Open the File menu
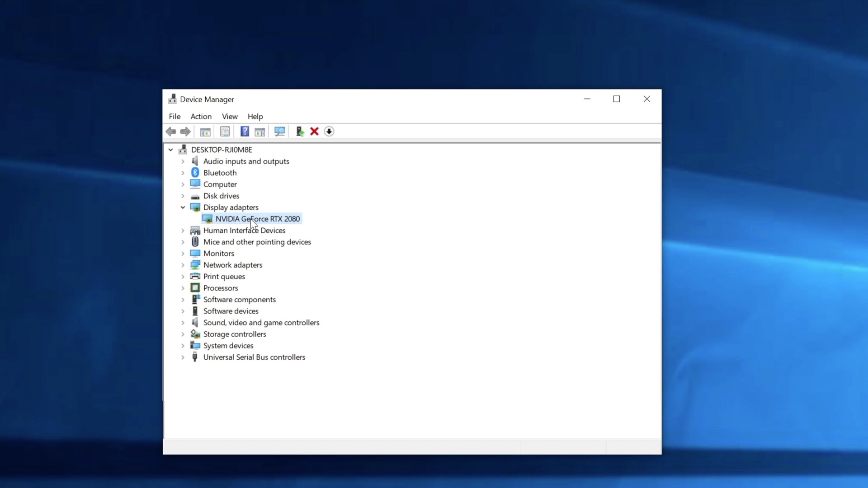The width and height of the screenshot is (868, 488). pyautogui.click(x=175, y=117)
